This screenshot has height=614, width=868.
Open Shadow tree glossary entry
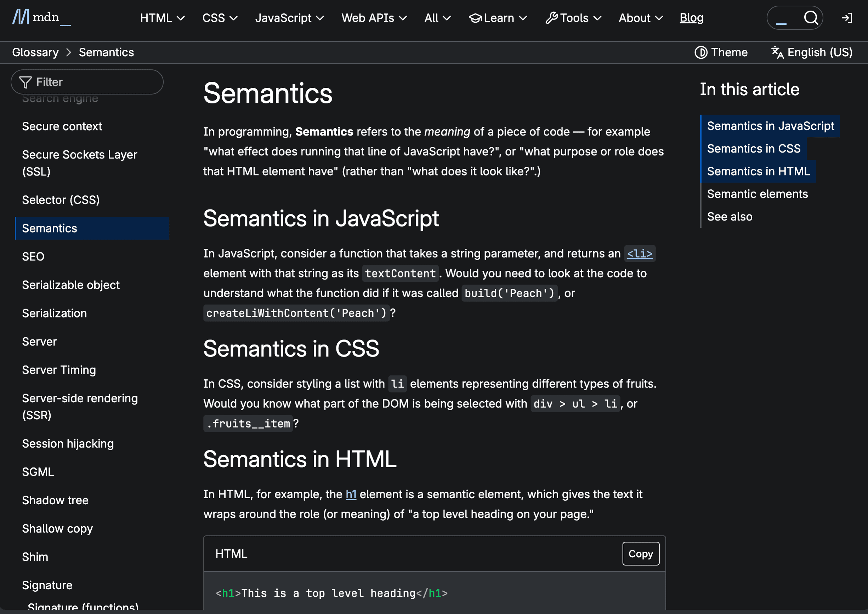coord(55,500)
